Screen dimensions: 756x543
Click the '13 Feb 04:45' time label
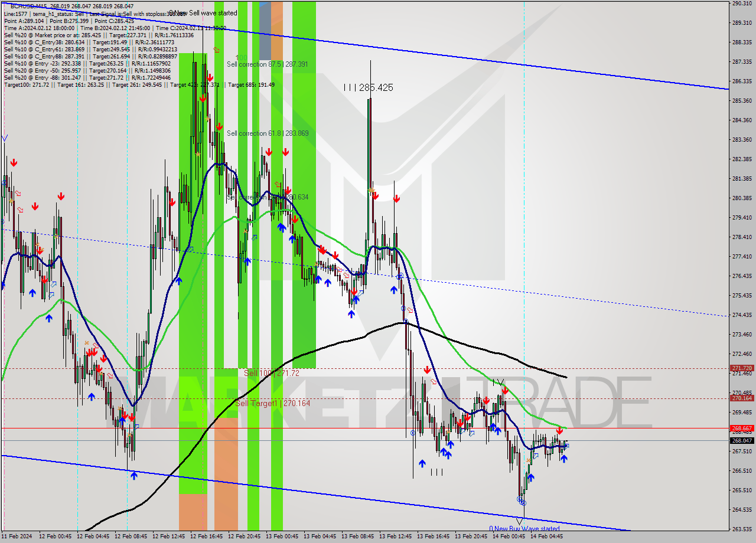coord(320,537)
